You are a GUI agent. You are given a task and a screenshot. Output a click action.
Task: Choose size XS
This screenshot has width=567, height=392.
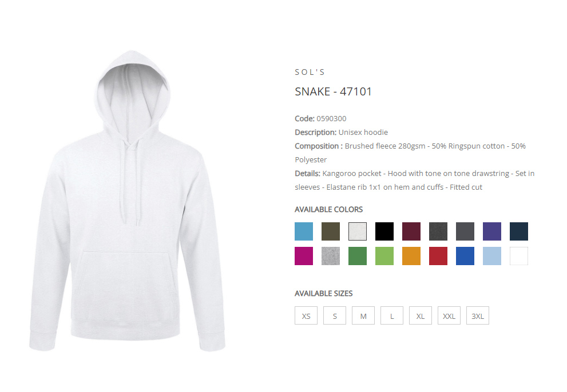click(x=306, y=315)
